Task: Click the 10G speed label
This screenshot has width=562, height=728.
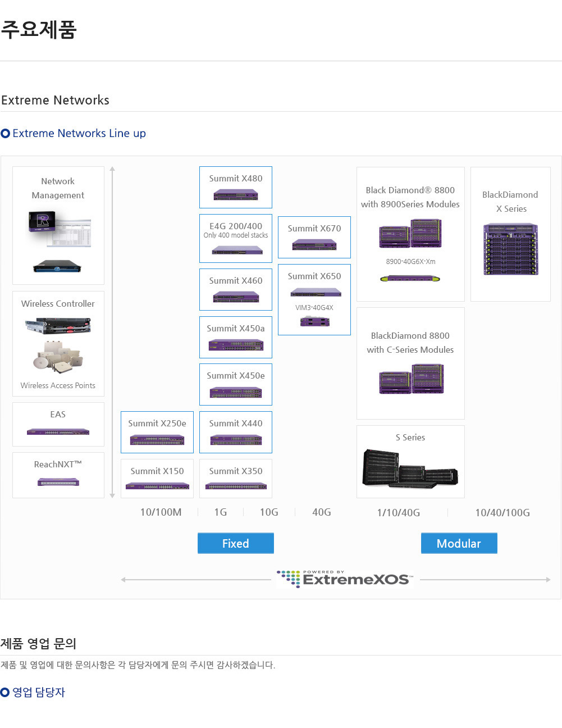Action: [269, 512]
